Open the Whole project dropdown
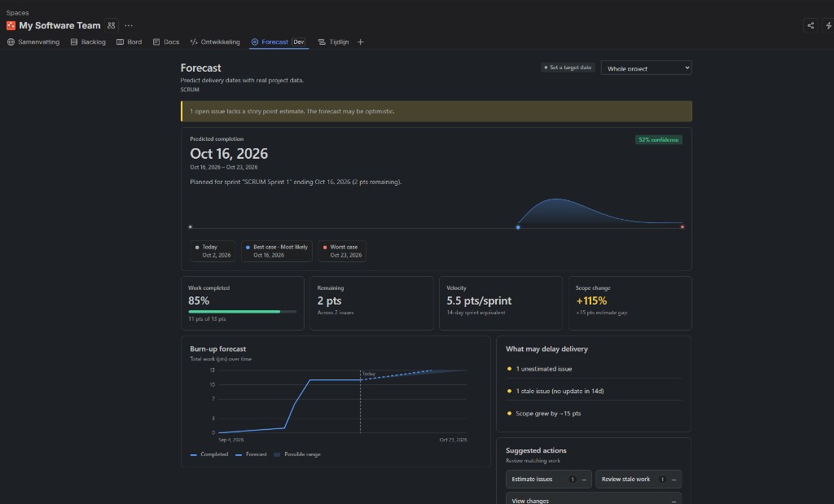This screenshot has height=504, width=834. pyautogui.click(x=646, y=68)
